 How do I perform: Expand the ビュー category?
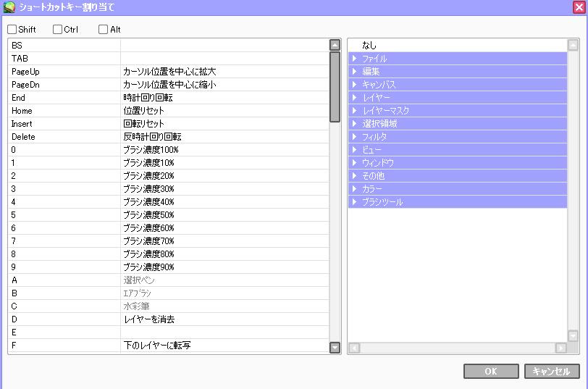pos(354,150)
